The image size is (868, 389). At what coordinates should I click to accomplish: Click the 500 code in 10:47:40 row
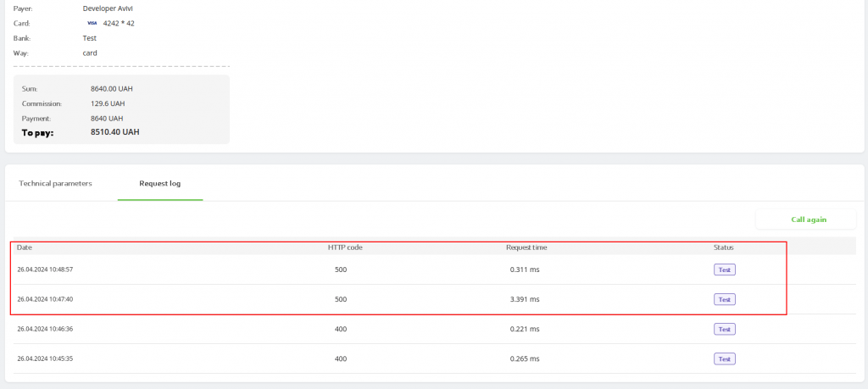click(341, 299)
